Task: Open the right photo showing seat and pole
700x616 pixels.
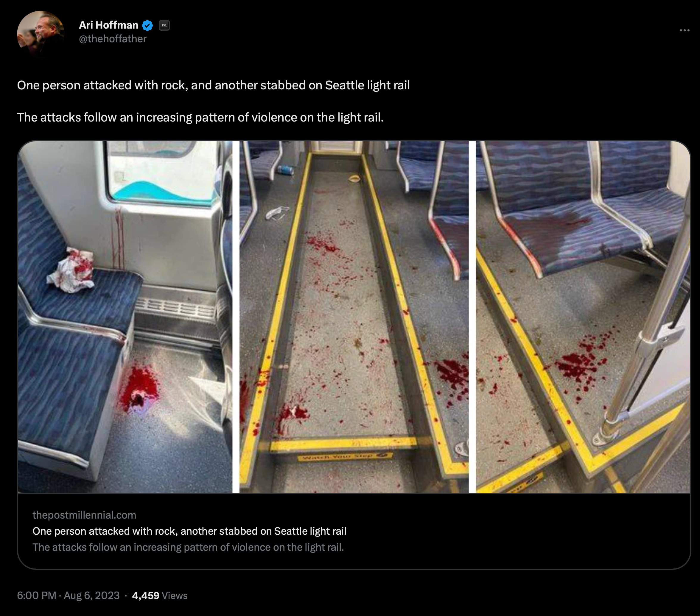Action: point(583,317)
